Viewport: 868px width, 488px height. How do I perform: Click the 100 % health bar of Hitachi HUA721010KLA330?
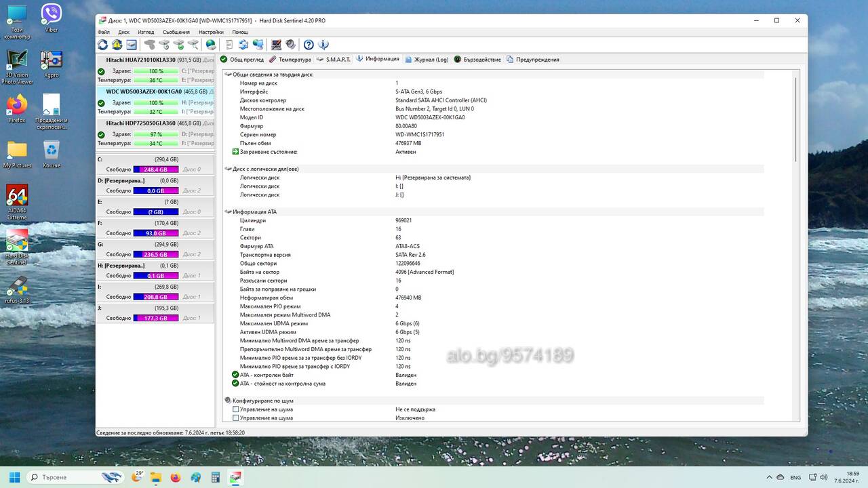point(156,71)
